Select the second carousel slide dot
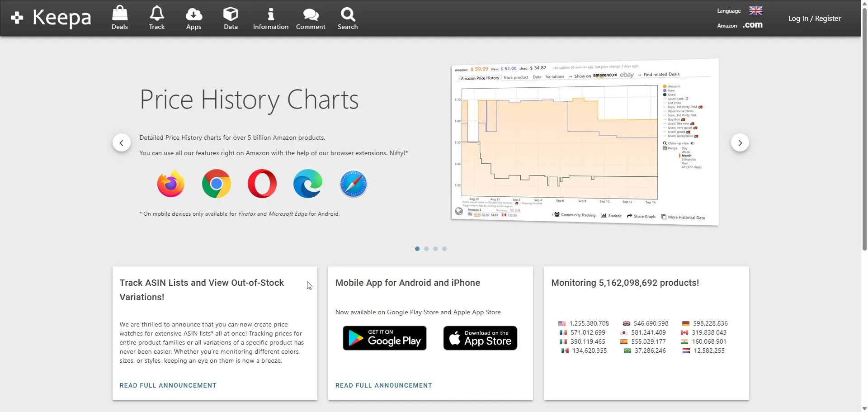Viewport: 868px width, 412px height. (426, 249)
